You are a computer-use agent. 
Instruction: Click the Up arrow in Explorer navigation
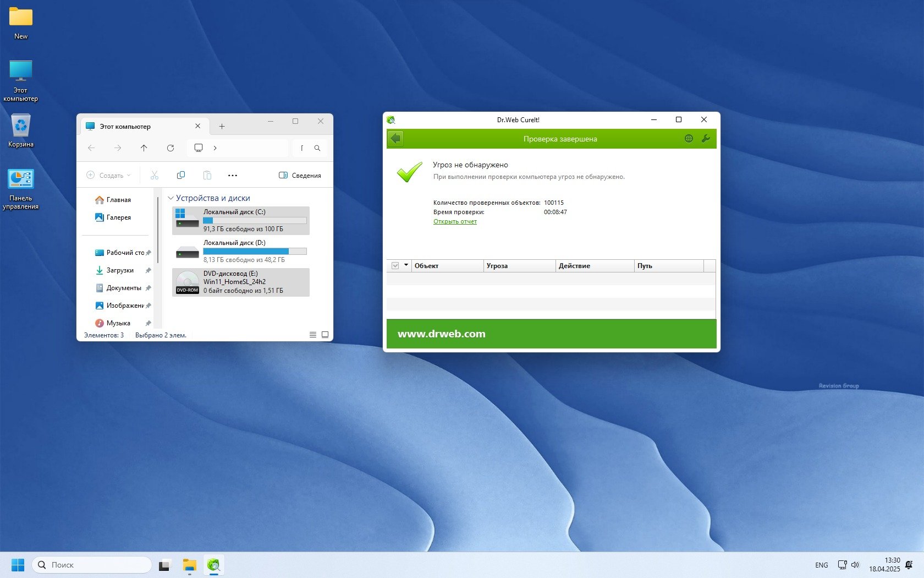(x=144, y=148)
